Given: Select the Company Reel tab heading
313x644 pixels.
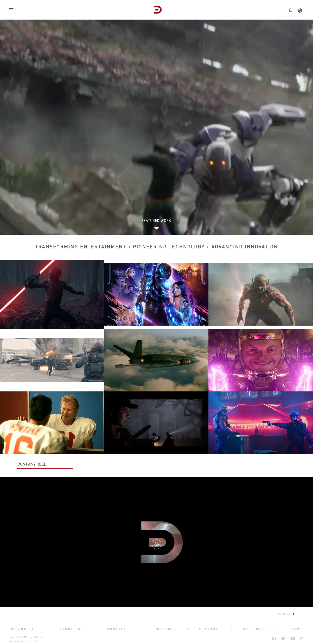Looking at the screenshot, I should pyautogui.click(x=32, y=464).
